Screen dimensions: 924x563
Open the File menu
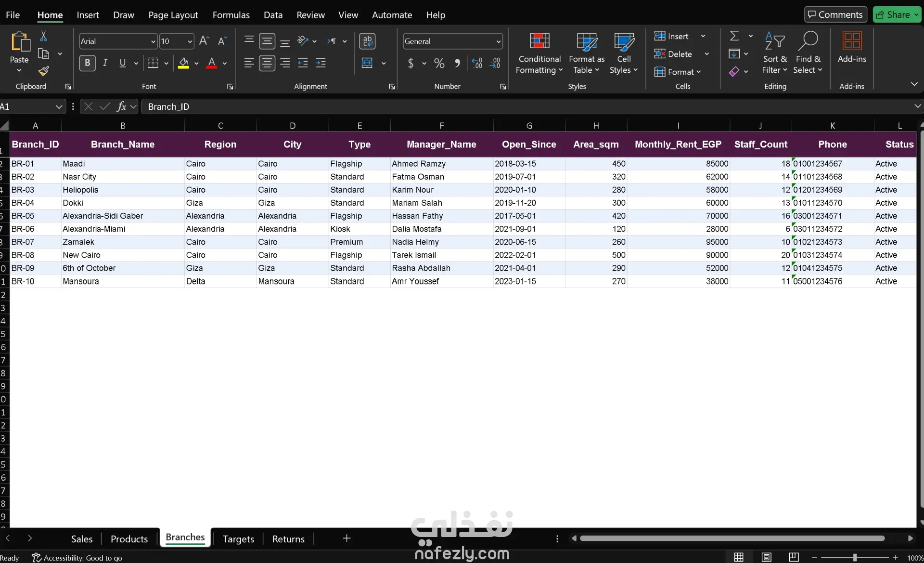[13, 15]
